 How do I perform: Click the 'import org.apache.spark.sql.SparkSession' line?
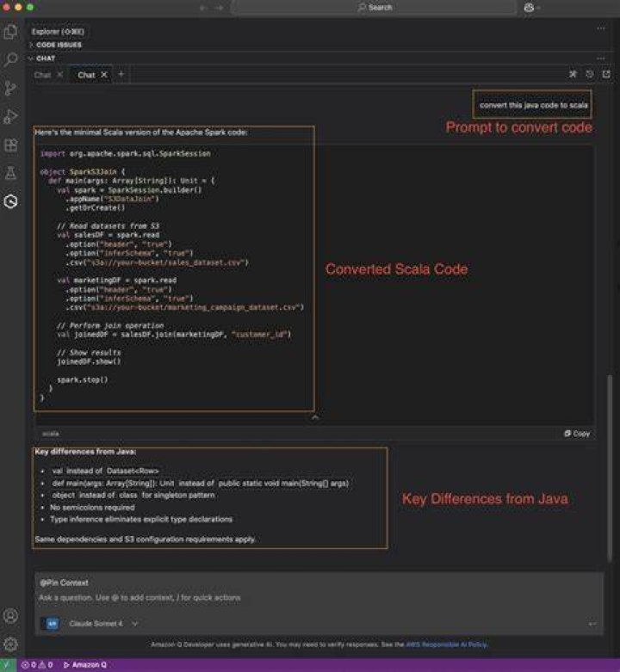125,153
